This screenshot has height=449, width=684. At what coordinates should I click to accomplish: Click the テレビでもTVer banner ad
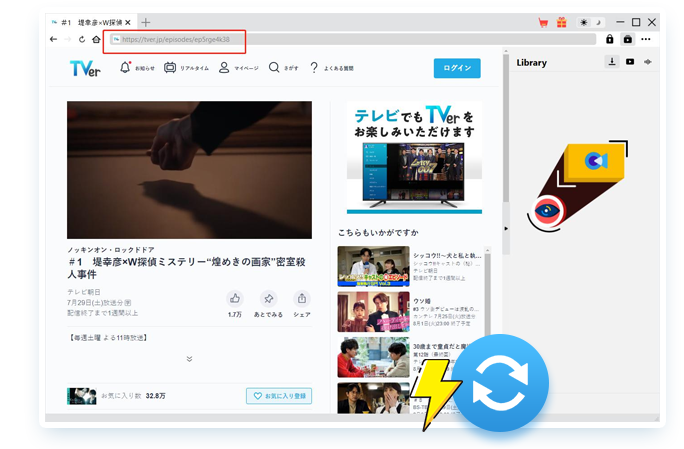coord(414,158)
